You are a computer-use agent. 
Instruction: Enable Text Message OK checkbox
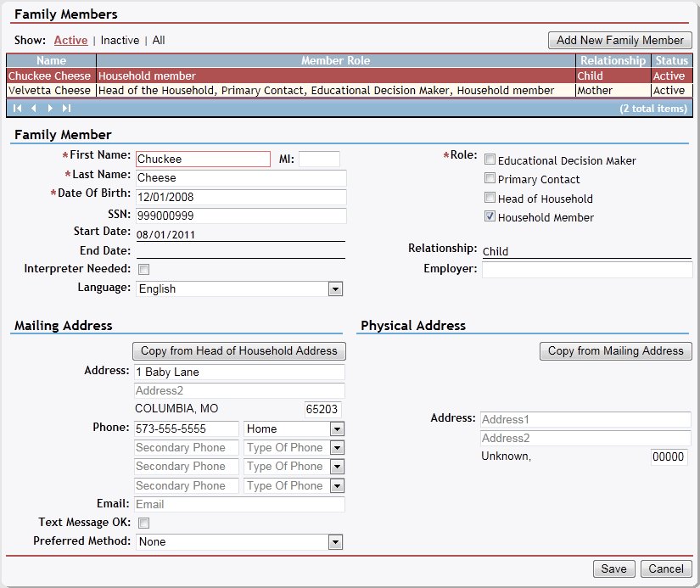click(x=143, y=523)
